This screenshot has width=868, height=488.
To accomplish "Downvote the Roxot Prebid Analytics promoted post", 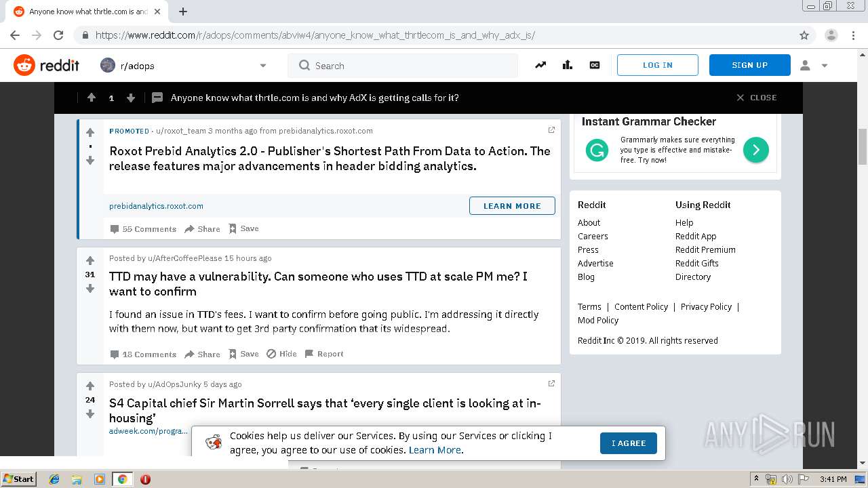I will click(90, 161).
